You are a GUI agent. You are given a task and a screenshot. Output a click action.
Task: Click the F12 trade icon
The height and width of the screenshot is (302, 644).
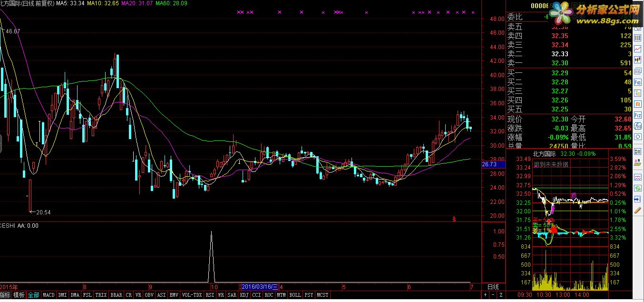coord(637,115)
